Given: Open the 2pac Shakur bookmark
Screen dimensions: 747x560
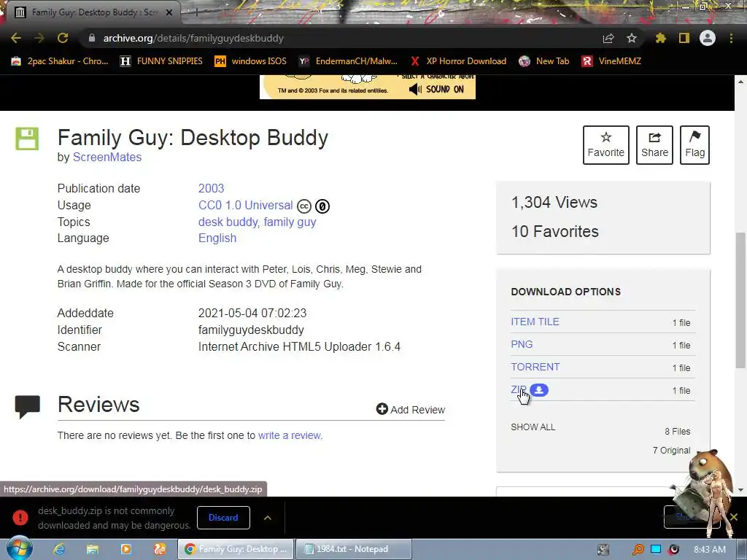Looking at the screenshot, I should pos(60,61).
